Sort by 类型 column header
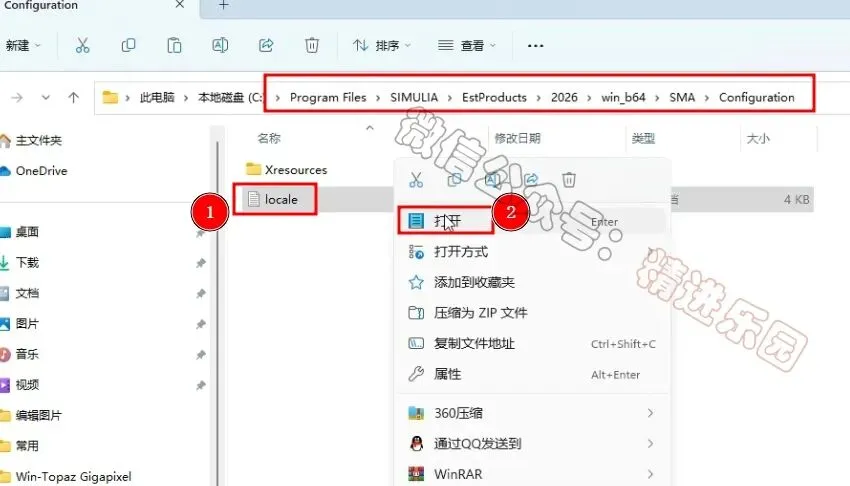The height and width of the screenshot is (486, 850). tap(643, 139)
